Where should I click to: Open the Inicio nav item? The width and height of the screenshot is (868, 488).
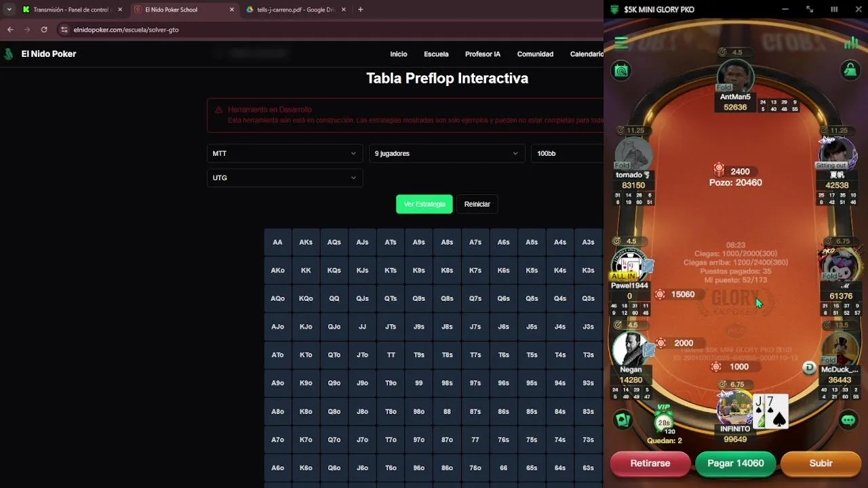pyautogui.click(x=399, y=54)
